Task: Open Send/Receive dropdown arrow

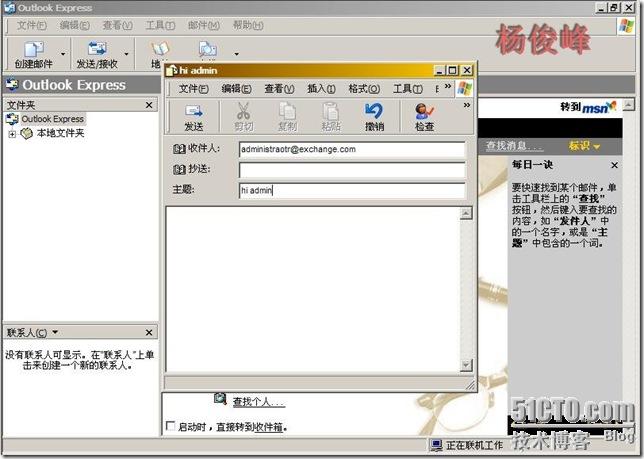Action: (x=126, y=54)
